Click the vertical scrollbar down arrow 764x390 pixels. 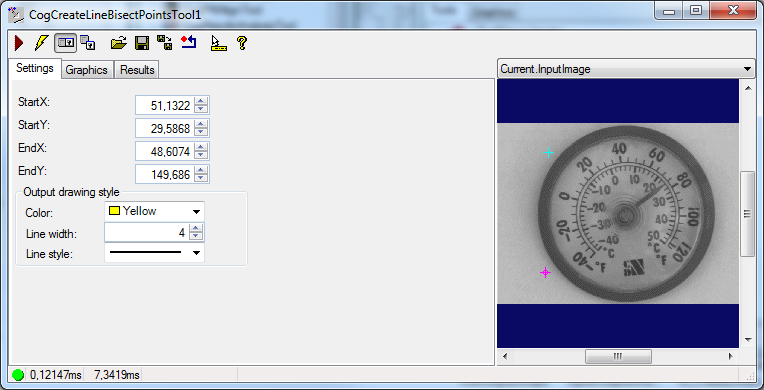tap(747, 340)
